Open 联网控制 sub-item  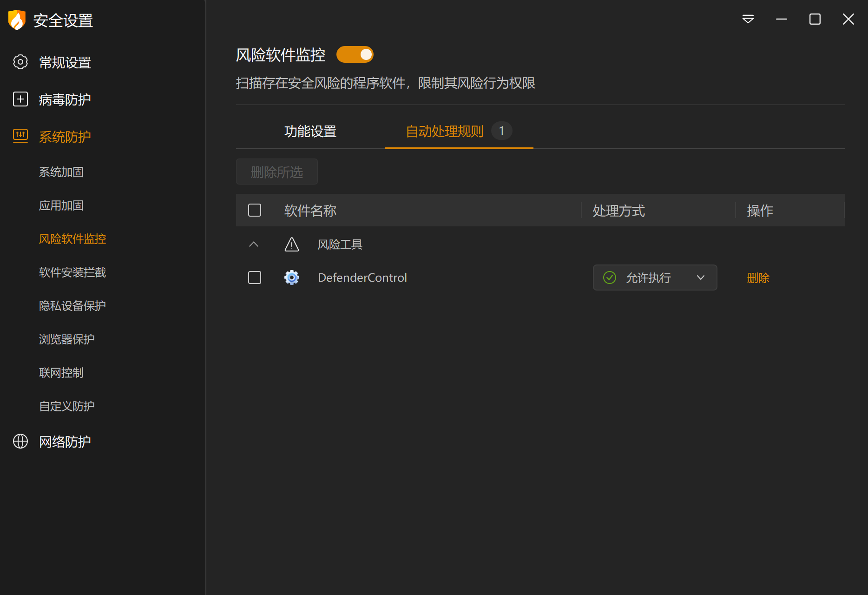[61, 373]
